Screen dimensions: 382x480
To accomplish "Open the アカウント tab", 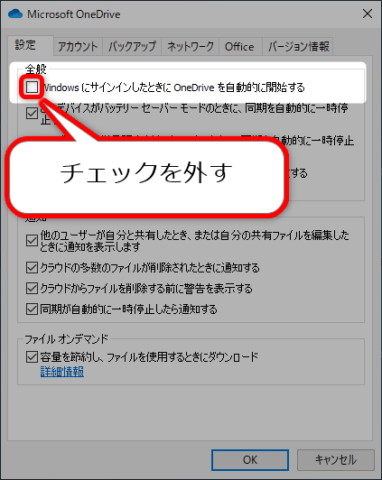I will coord(78,46).
